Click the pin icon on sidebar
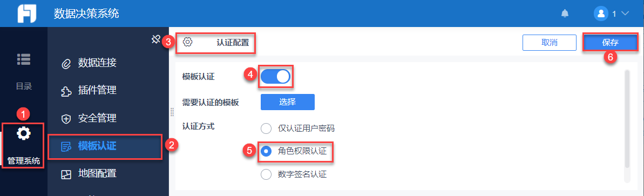644x196 pixels. (155, 39)
